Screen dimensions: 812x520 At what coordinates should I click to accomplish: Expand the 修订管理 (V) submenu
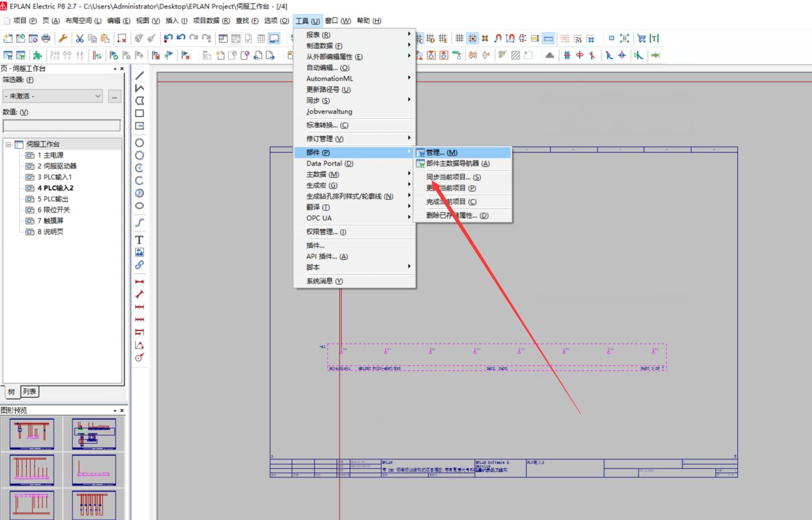pos(354,139)
